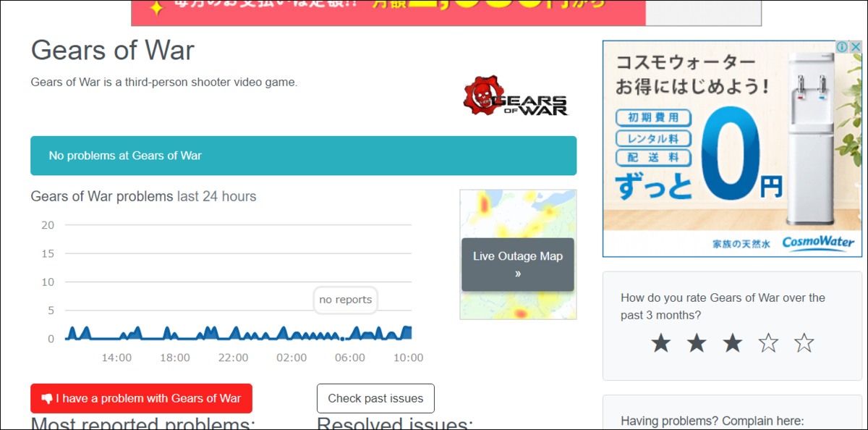868x430 pixels.
Task: Open the CosmoWater advertisement
Action: tap(733, 148)
